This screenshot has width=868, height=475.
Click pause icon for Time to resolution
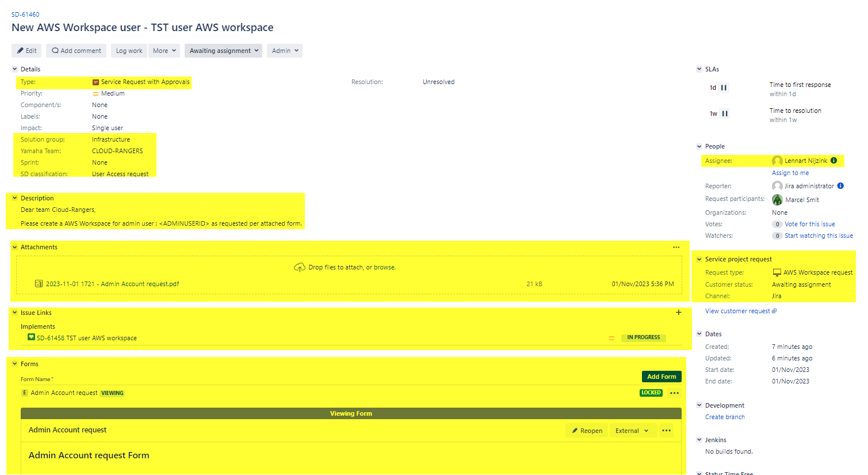(725, 113)
